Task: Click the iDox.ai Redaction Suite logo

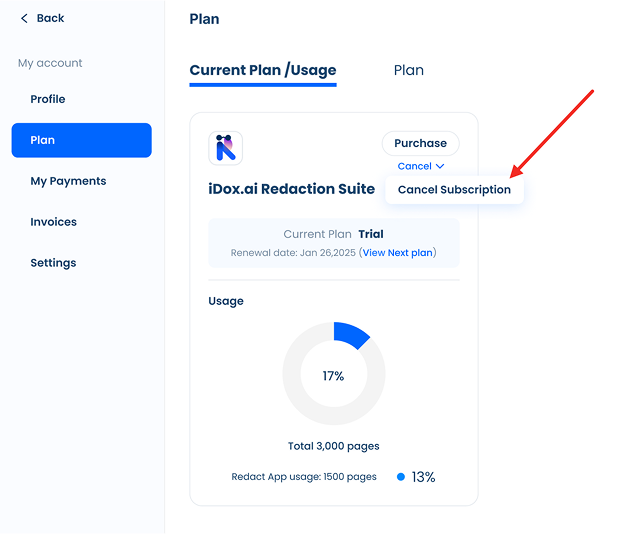Action: [x=225, y=148]
